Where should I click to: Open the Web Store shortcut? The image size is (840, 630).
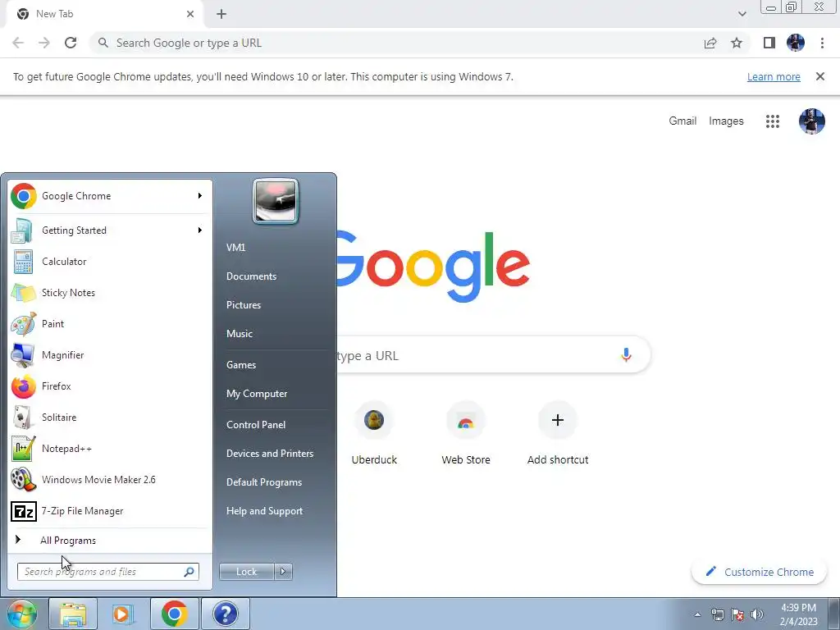tap(466, 434)
